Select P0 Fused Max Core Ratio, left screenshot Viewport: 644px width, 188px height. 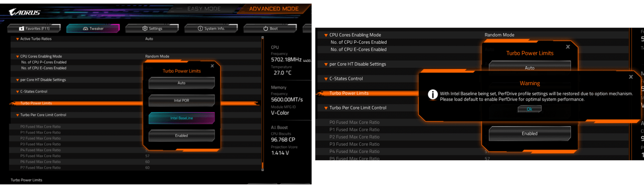pos(41,127)
